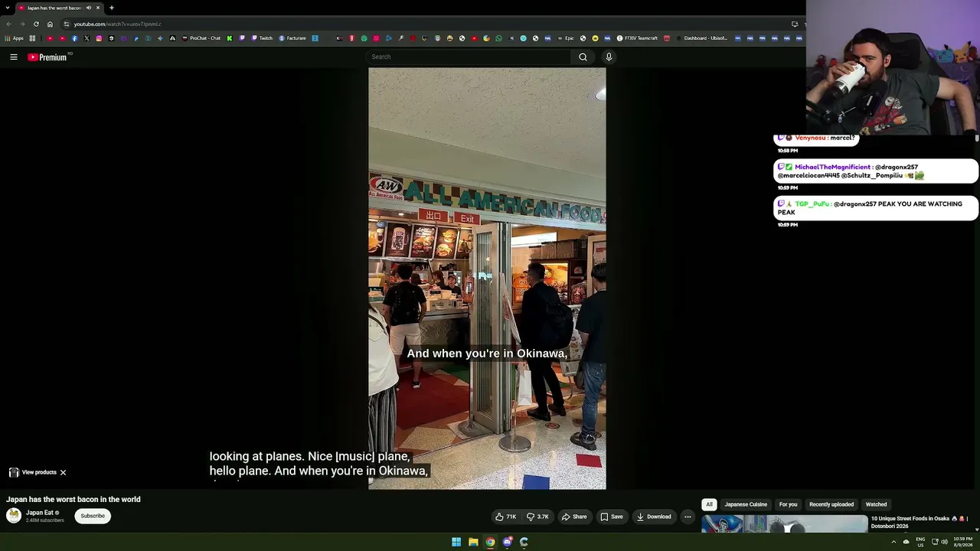980x551 pixels.
Task: Download the video
Action: click(654, 517)
